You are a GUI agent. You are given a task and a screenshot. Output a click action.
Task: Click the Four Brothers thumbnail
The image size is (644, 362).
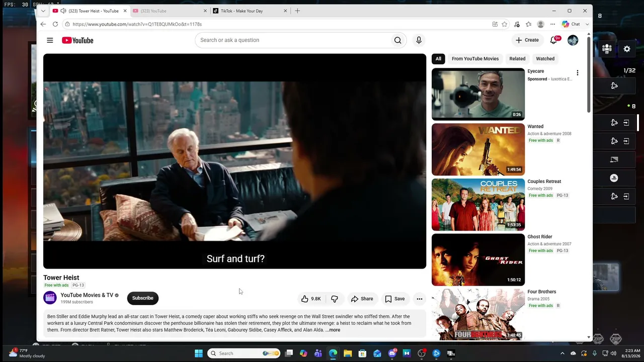click(478, 315)
